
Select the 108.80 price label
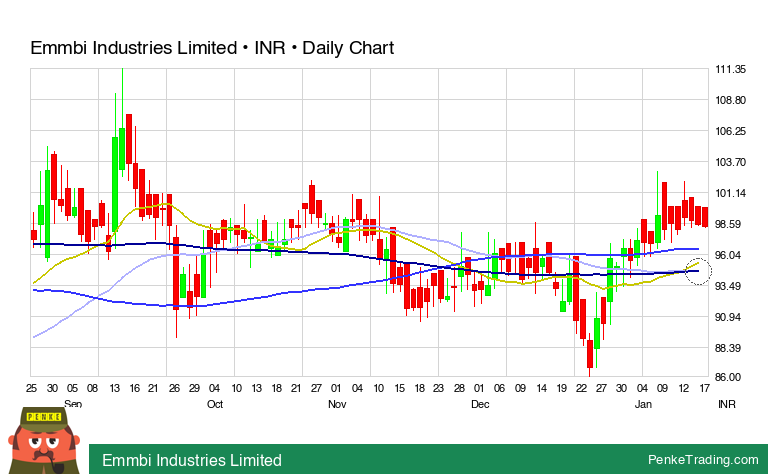pos(731,100)
